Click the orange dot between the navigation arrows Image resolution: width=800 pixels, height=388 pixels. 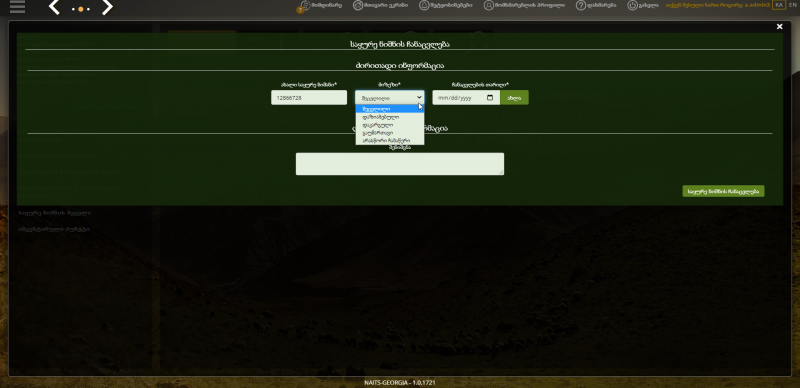81,9
